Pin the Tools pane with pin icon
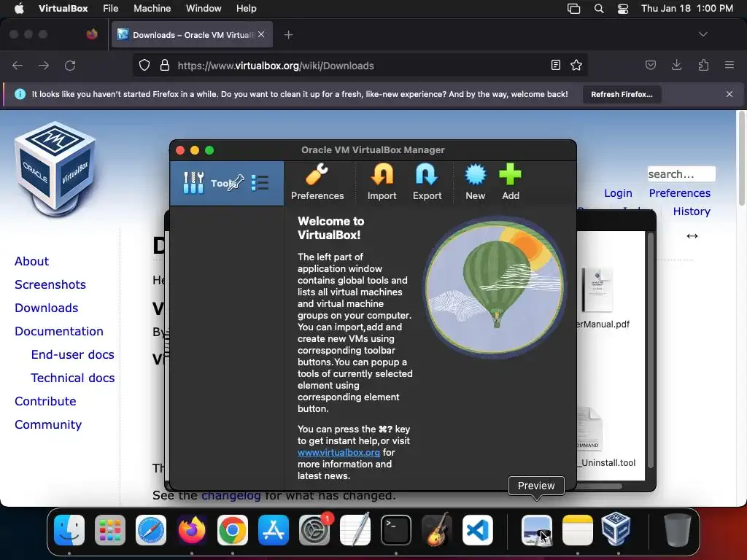The width and height of the screenshot is (747, 560). (236, 183)
